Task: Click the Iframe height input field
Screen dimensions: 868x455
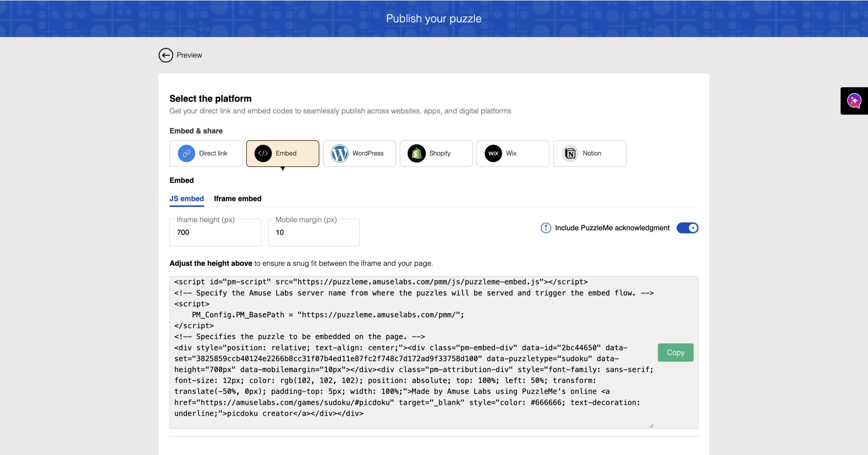Action: [x=215, y=232]
